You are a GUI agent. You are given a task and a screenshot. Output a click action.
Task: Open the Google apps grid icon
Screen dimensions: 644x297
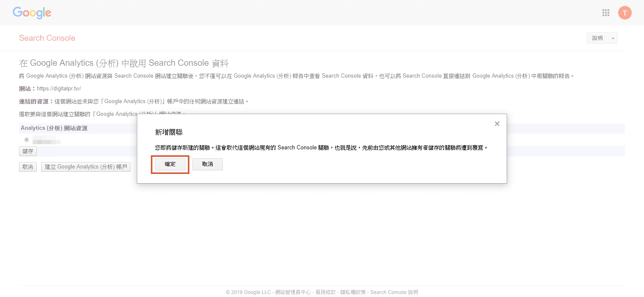point(605,13)
